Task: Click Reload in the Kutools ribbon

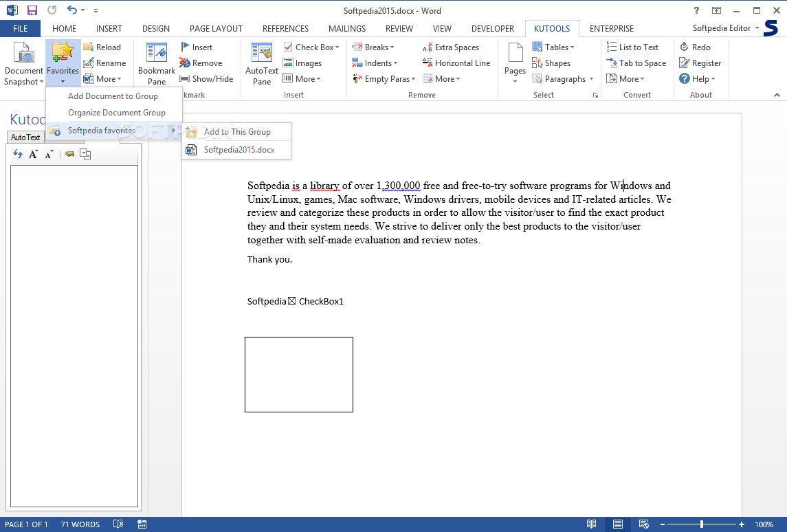Action: click(102, 47)
